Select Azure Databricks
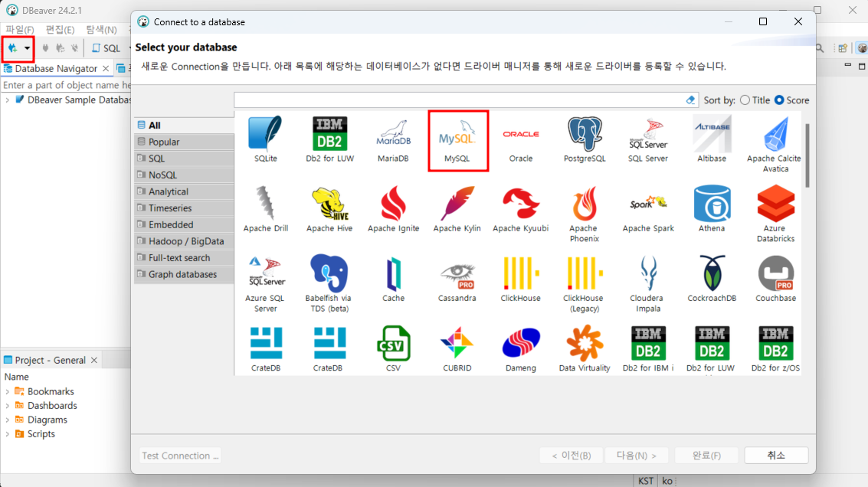The height and width of the screenshot is (487, 868). tap(775, 214)
